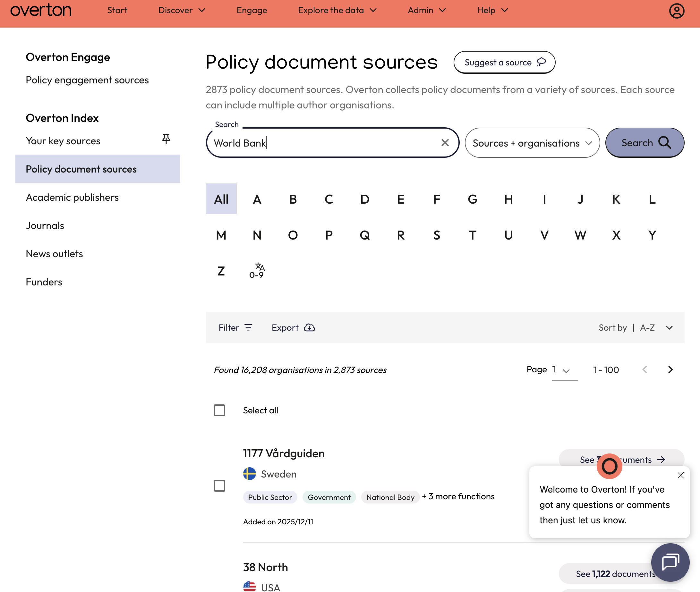
Task: Open News outlets in the sidebar
Action: pyautogui.click(x=55, y=254)
